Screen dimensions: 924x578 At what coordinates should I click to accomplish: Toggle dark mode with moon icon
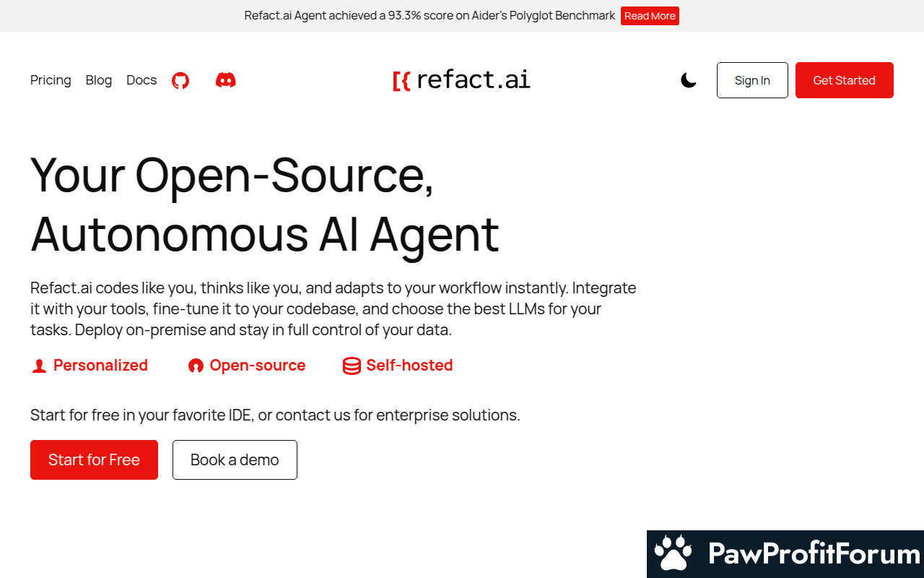689,80
